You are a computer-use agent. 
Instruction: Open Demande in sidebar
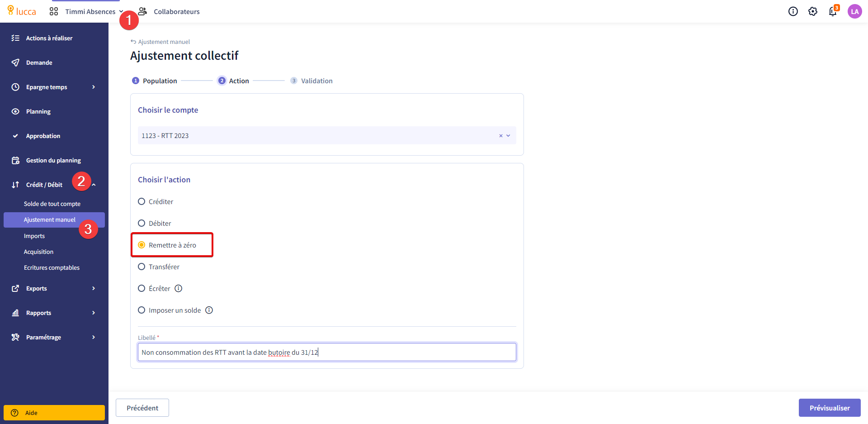coord(54,62)
